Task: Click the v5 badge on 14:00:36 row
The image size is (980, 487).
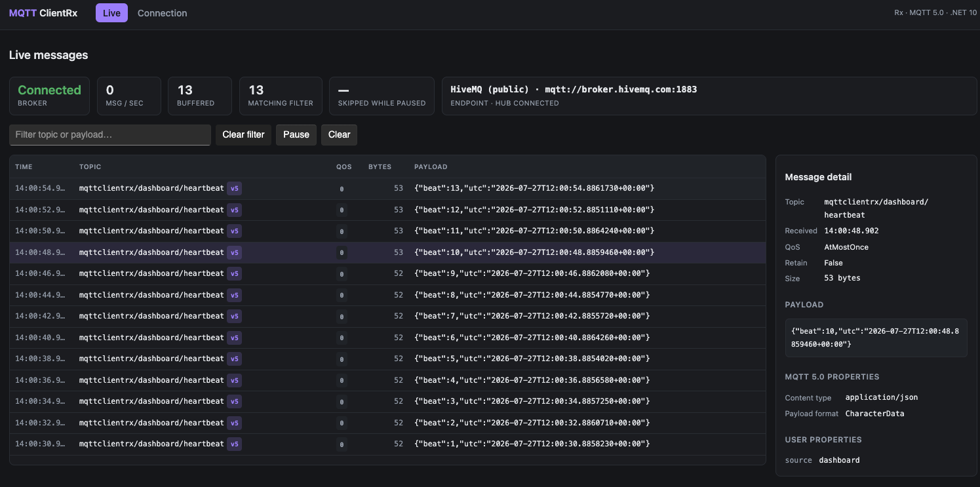Action: pos(235,380)
